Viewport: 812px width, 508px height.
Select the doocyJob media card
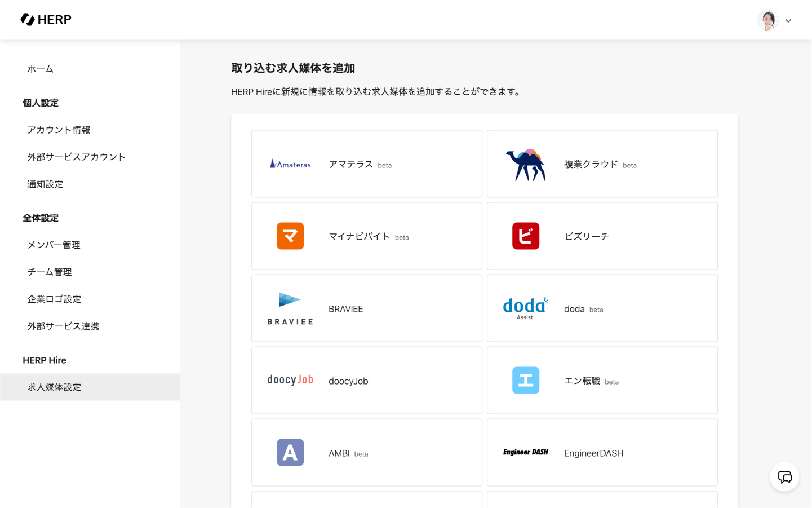click(x=367, y=381)
